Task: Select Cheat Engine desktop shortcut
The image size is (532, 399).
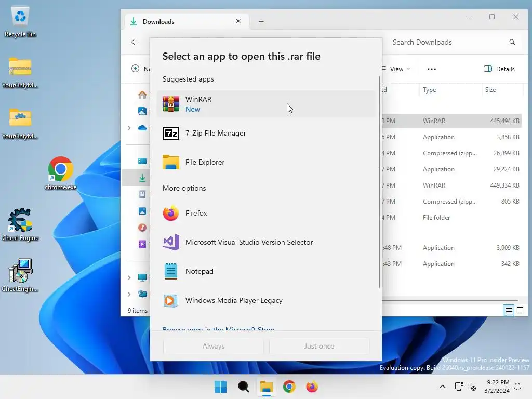Action: click(20, 224)
